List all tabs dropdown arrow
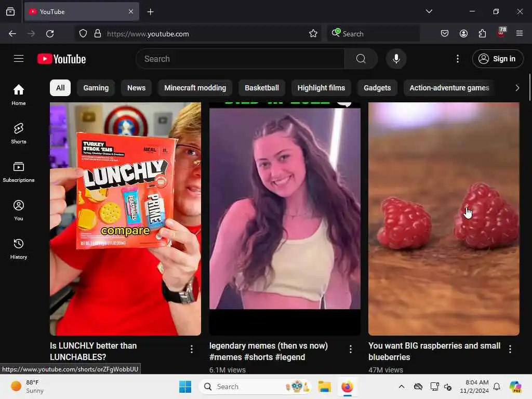This screenshot has height=399, width=532. [429, 11]
